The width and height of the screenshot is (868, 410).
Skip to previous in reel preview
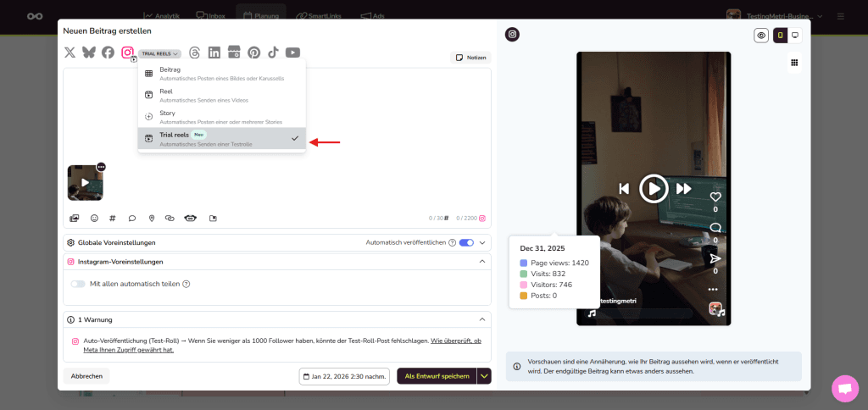pyautogui.click(x=625, y=189)
